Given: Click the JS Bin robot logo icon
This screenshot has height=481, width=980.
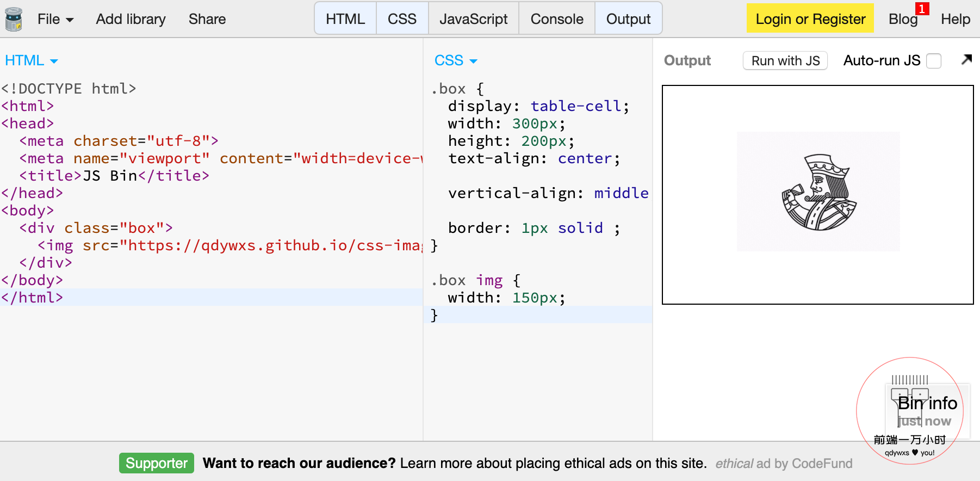Looking at the screenshot, I should click(x=14, y=19).
